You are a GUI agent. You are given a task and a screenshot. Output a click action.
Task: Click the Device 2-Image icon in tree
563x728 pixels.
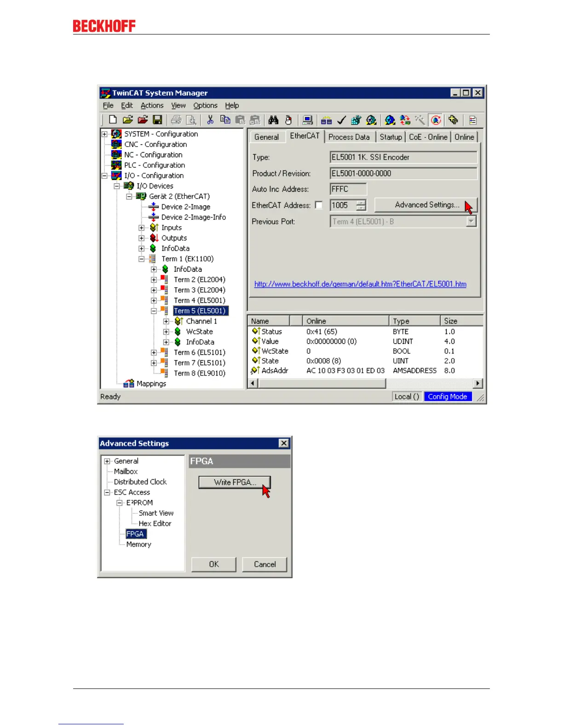point(153,207)
